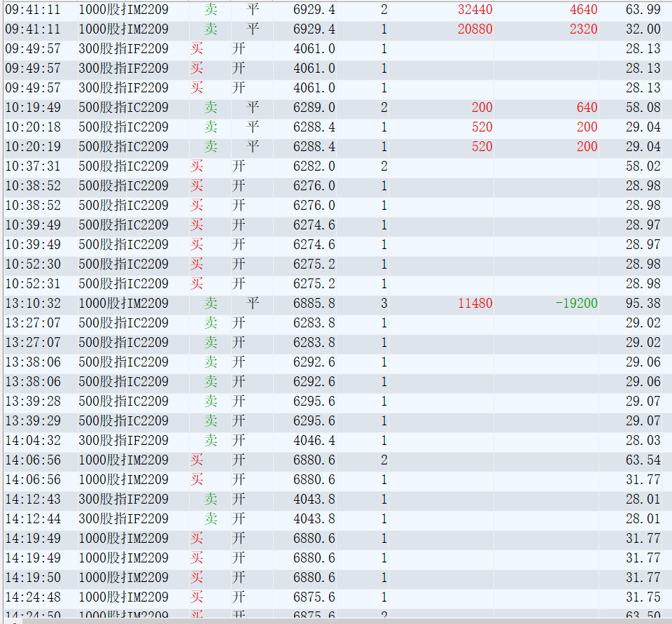
Task: Select the 14:24:48 trade row
Action: tap(336, 597)
